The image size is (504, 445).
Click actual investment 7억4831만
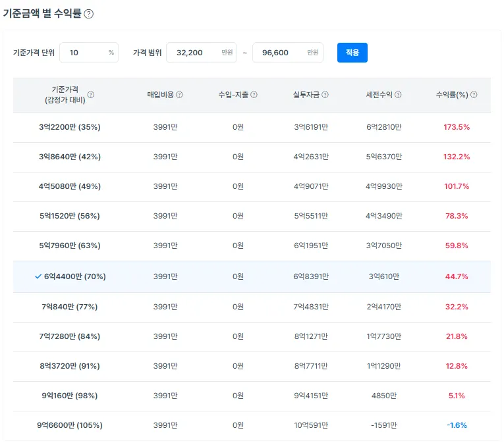point(311,307)
